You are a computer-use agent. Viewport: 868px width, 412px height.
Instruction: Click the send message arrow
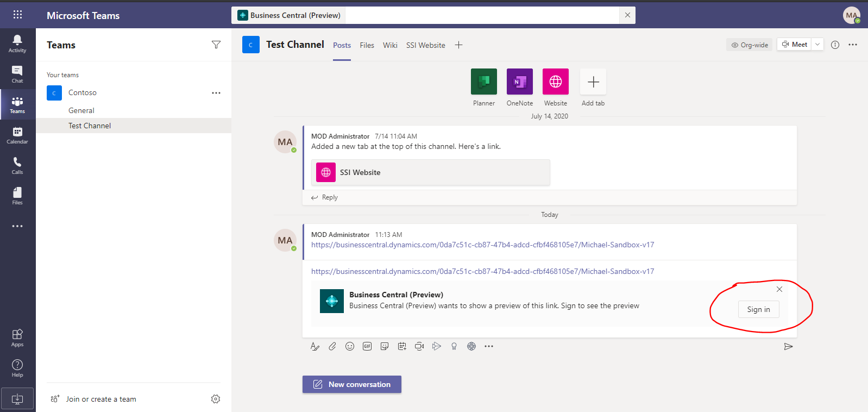(x=788, y=347)
